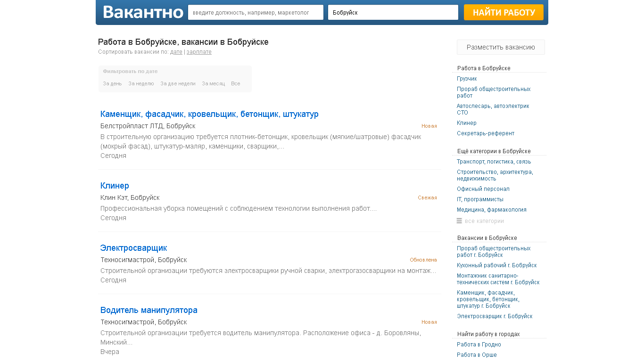This screenshot has height=362, width=644.
Task: Click the job title search field
Action: pos(256,12)
